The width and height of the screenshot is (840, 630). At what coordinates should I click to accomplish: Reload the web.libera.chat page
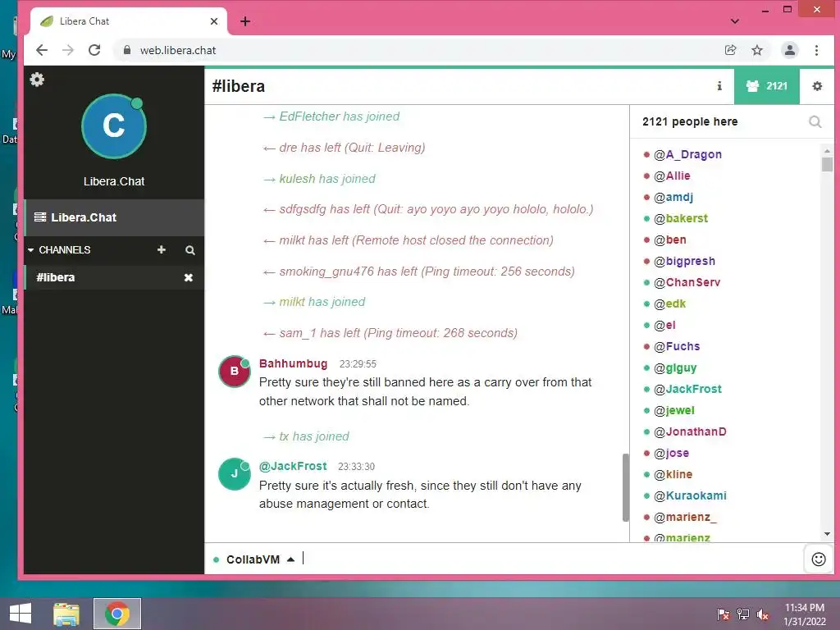tap(94, 50)
